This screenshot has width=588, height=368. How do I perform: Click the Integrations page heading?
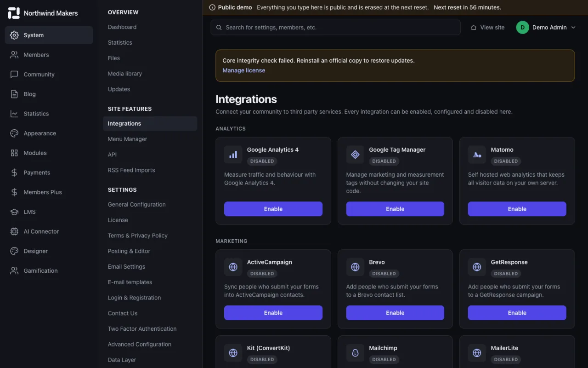coord(246,99)
